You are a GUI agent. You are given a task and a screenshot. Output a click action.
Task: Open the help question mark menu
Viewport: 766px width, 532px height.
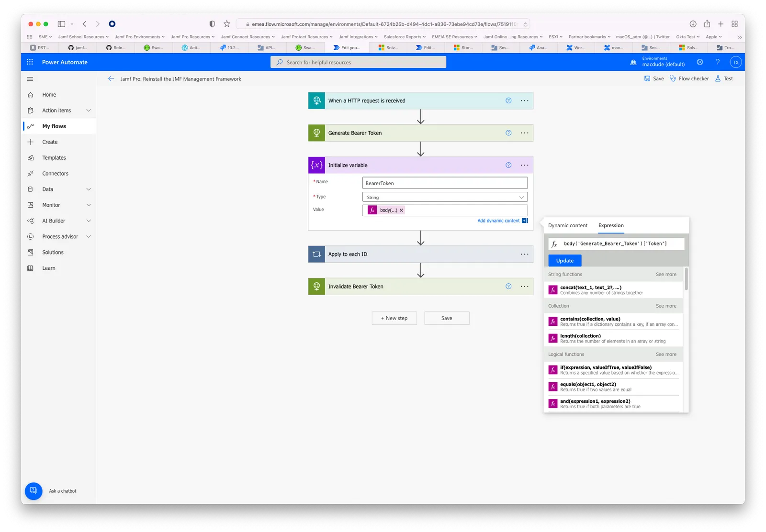coord(717,62)
